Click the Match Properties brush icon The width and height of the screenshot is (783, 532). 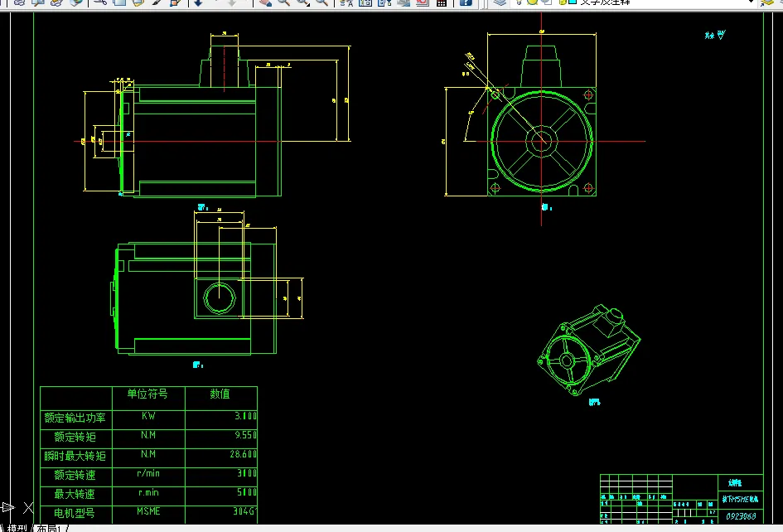click(x=157, y=2)
